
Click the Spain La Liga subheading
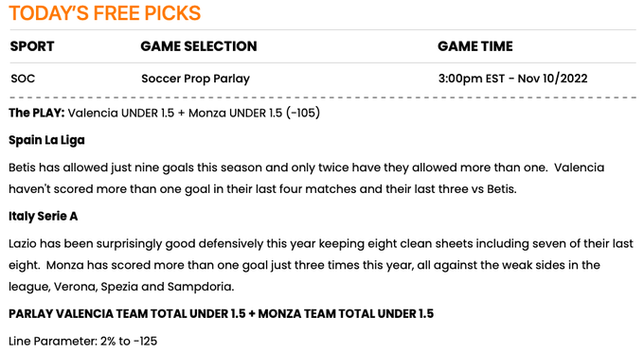(46, 140)
